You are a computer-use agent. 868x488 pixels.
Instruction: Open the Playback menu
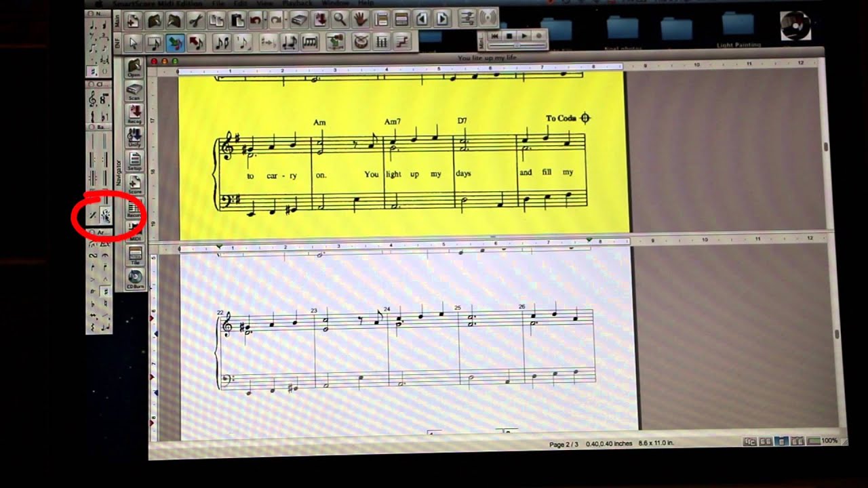click(x=298, y=3)
